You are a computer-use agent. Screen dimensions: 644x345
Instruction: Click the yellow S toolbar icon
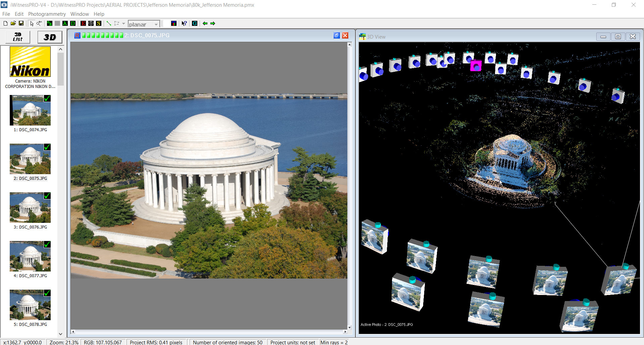coord(99,23)
